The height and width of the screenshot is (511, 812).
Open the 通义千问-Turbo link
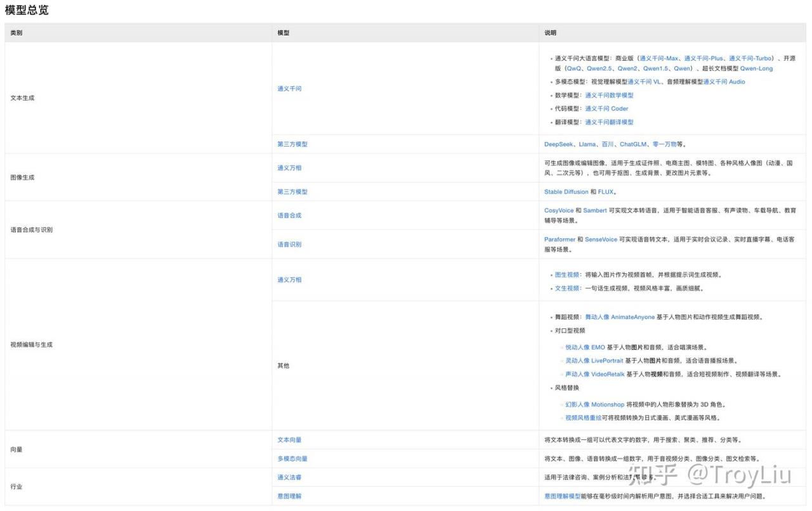(x=750, y=58)
